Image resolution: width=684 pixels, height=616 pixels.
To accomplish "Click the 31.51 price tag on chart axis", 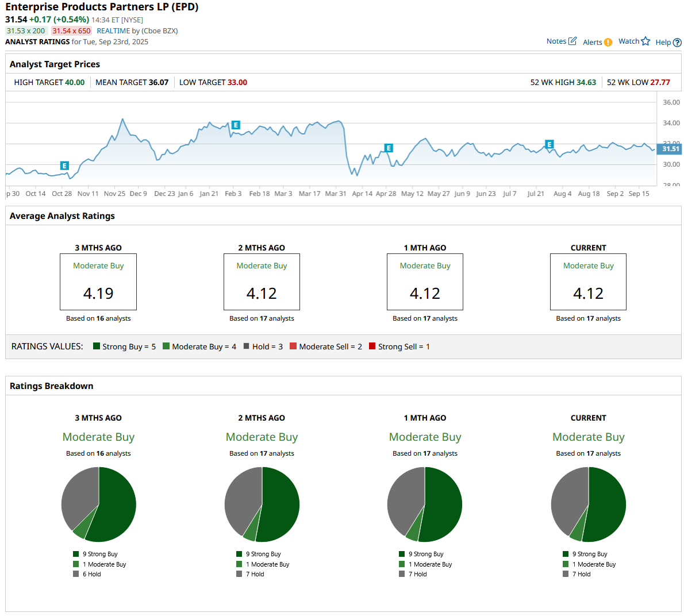I will (670, 149).
